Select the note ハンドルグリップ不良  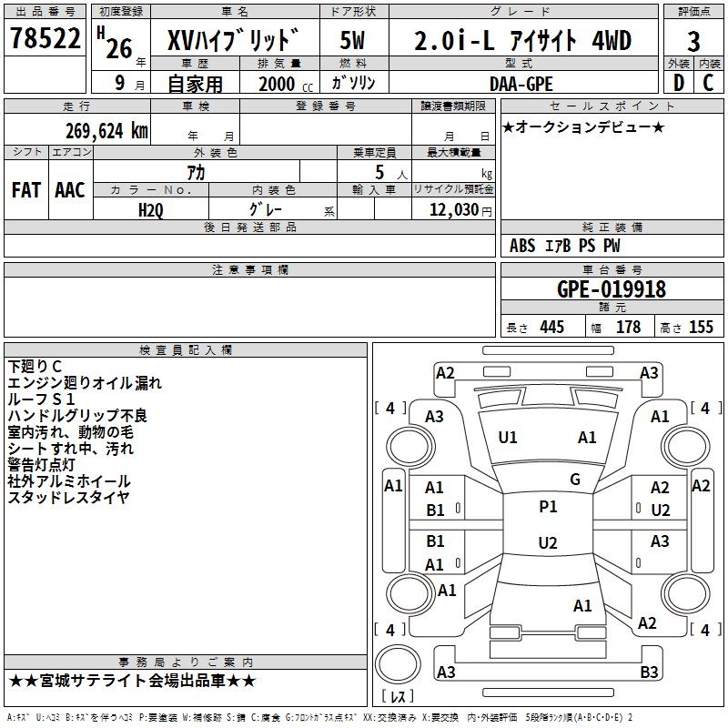77,416
